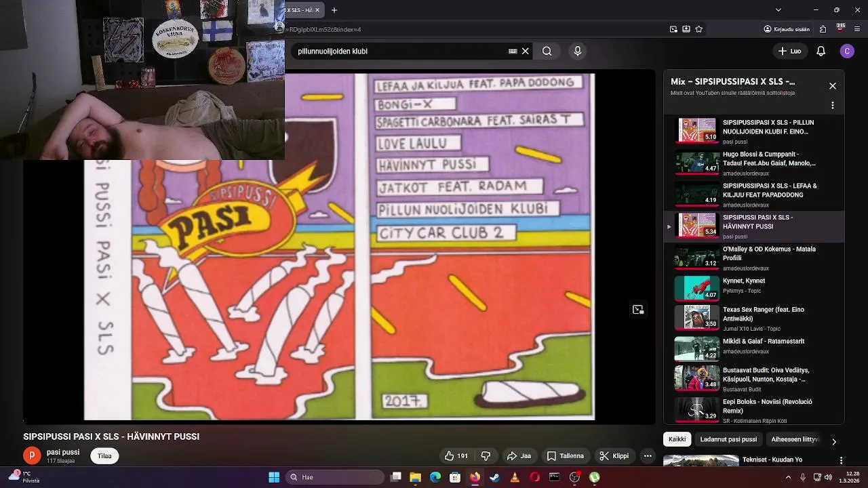The height and width of the screenshot is (488, 868).
Task: Click the Luo create button
Action: 789,51
